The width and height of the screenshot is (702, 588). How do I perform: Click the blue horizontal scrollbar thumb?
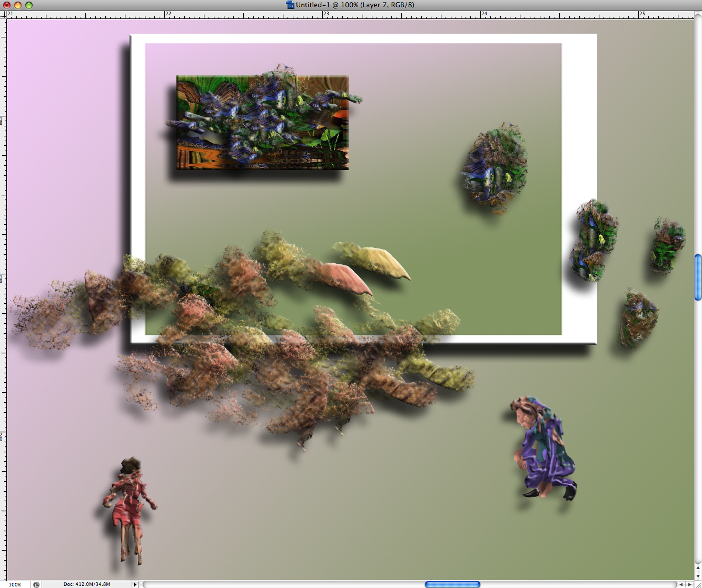(452, 584)
